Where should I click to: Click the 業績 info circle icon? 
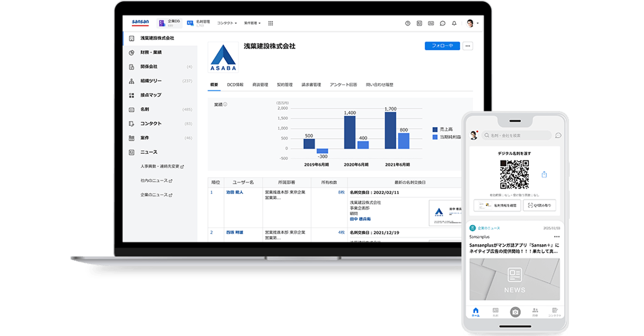pyautogui.click(x=225, y=105)
